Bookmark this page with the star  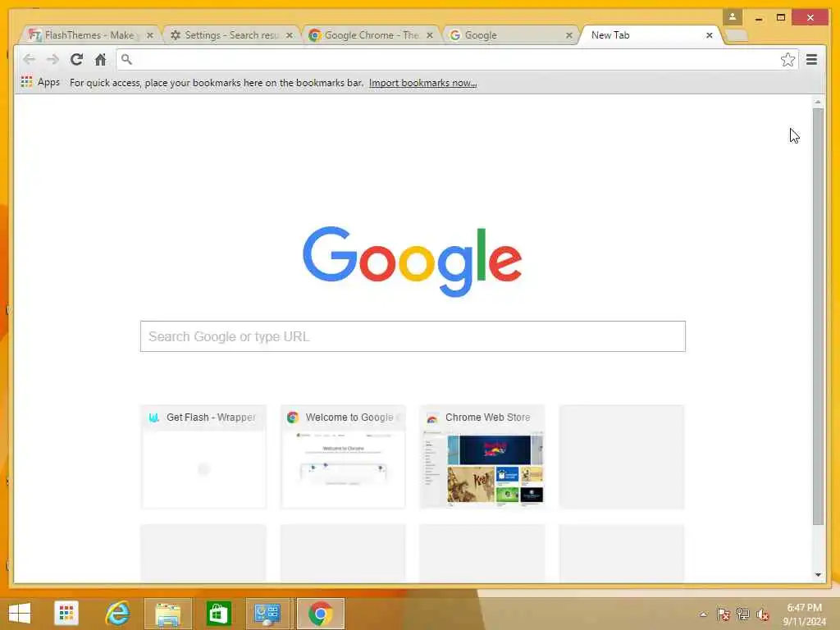pyautogui.click(x=787, y=59)
